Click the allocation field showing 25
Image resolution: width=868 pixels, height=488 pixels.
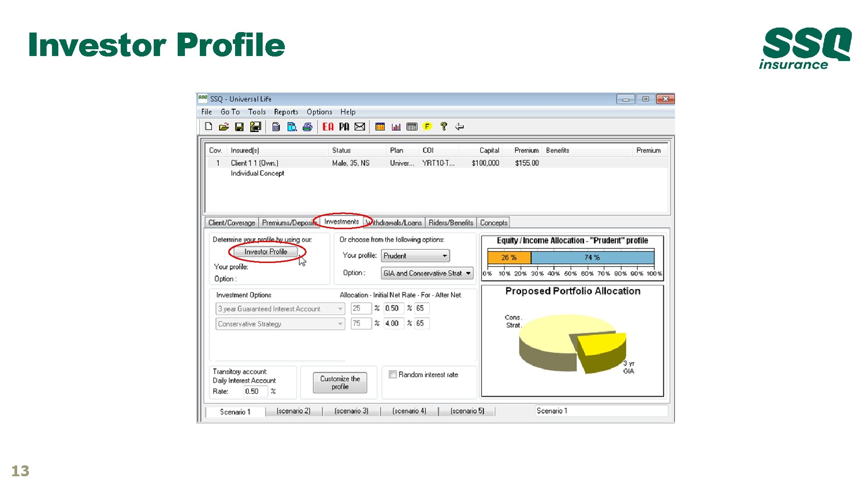pyautogui.click(x=361, y=308)
